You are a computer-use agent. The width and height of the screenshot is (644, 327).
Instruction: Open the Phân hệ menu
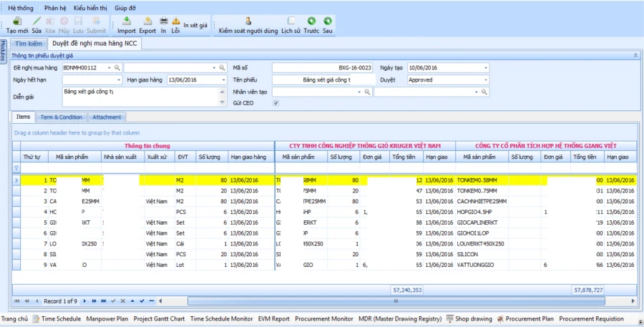[55, 8]
